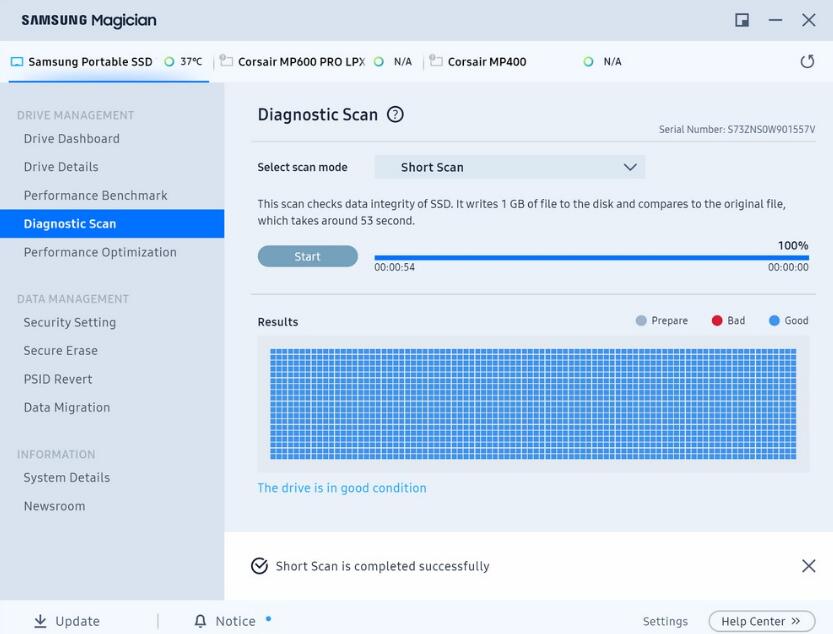Click the help question mark beside Diagnostic Scan
This screenshot has width=833, height=634.
point(395,115)
